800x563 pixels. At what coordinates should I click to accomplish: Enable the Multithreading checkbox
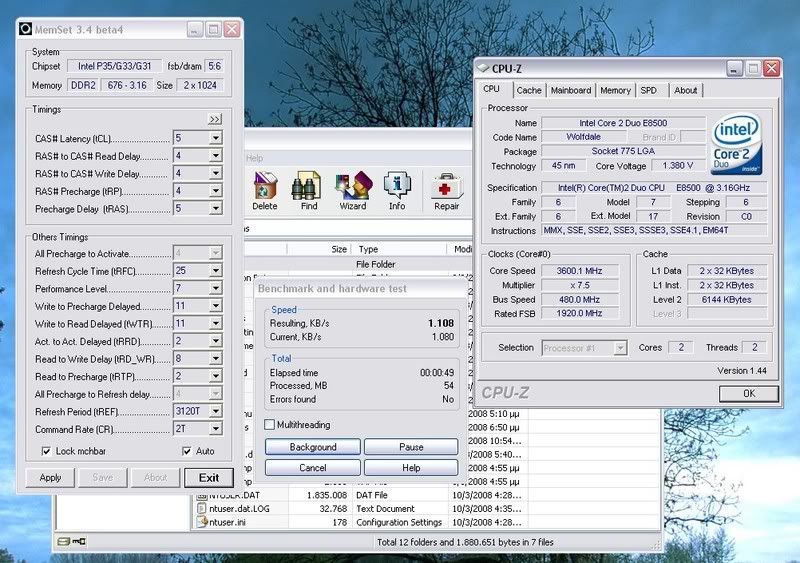(x=269, y=425)
